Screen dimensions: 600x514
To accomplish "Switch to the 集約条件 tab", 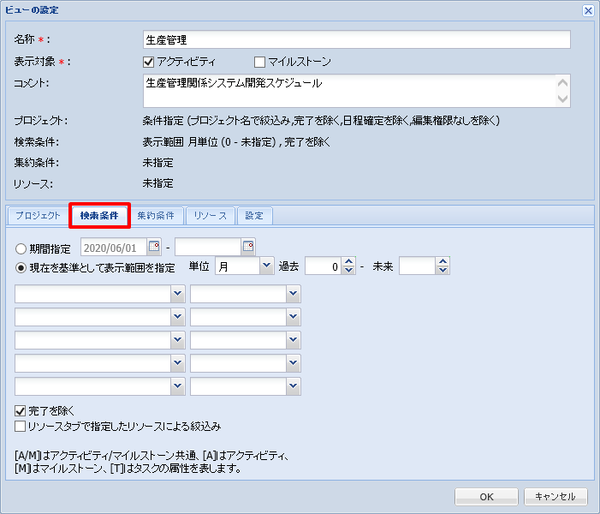I will pyautogui.click(x=156, y=216).
